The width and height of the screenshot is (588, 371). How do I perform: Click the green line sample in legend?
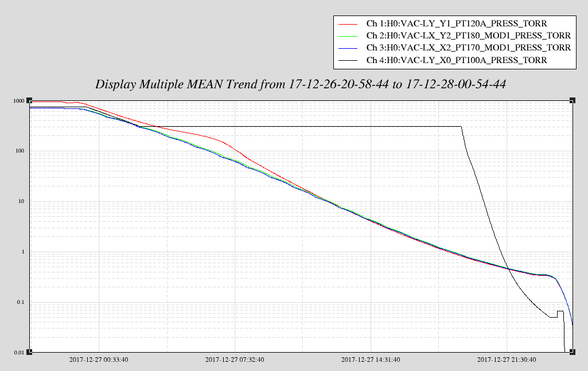348,36
